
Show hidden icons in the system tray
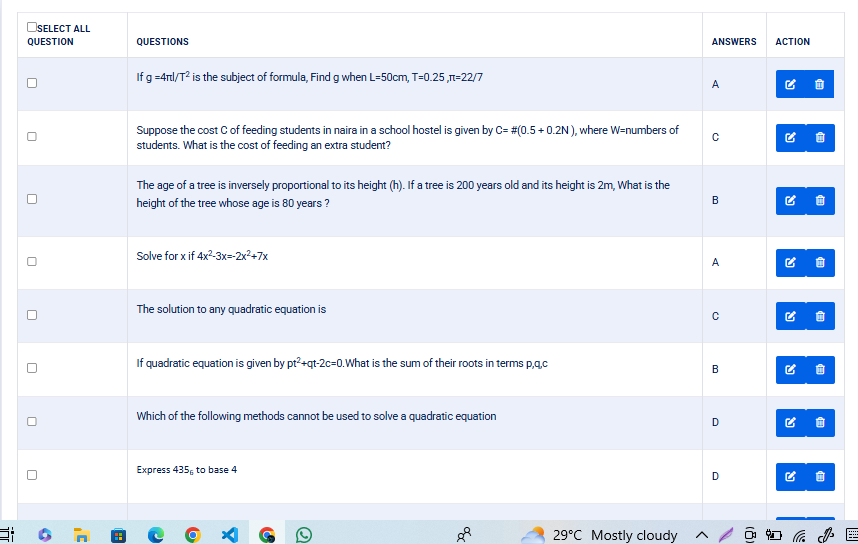pyautogui.click(x=701, y=535)
